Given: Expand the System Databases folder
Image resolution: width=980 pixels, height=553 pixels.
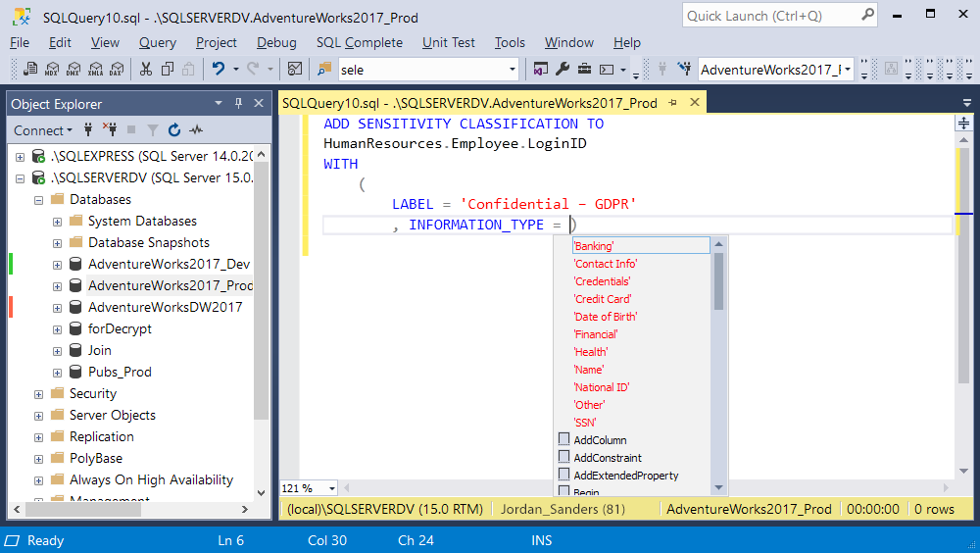Looking at the screenshot, I should pyautogui.click(x=57, y=222).
